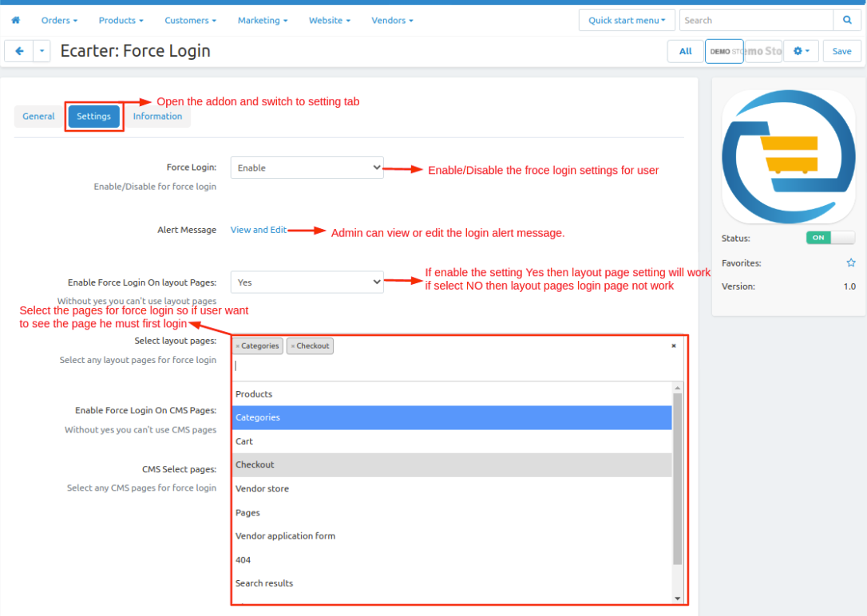The height and width of the screenshot is (616, 867).
Task: Click the list scrollbar down arrow
Action: tap(677, 598)
